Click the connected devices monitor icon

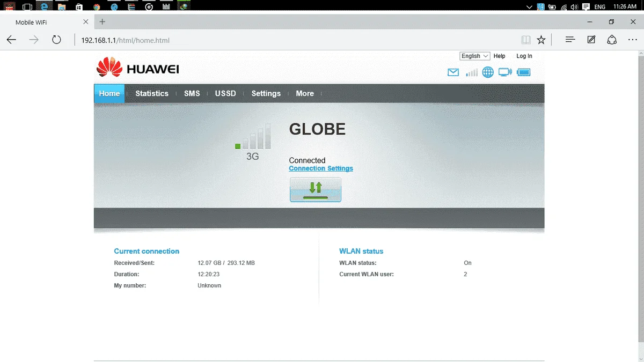505,72
